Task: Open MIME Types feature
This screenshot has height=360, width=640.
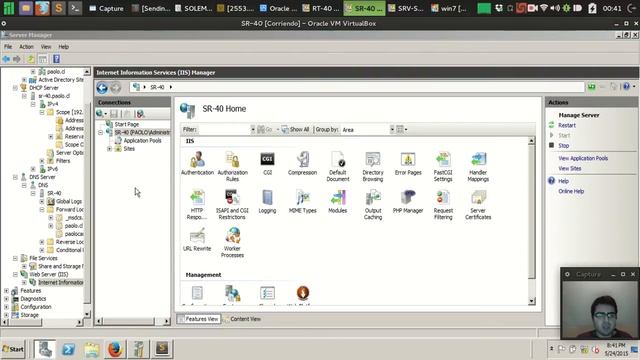Action: point(302,201)
